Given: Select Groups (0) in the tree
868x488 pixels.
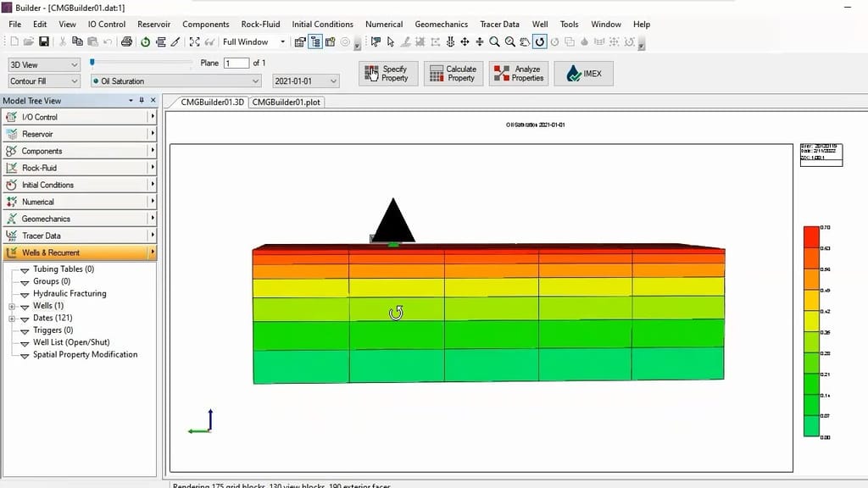Looking at the screenshot, I should pyautogui.click(x=52, y=281).
